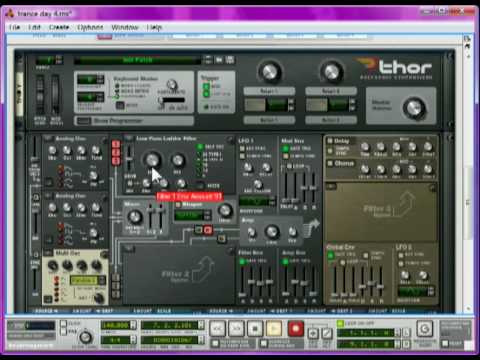Click the Mod Wheel

(x=55, y=95)
